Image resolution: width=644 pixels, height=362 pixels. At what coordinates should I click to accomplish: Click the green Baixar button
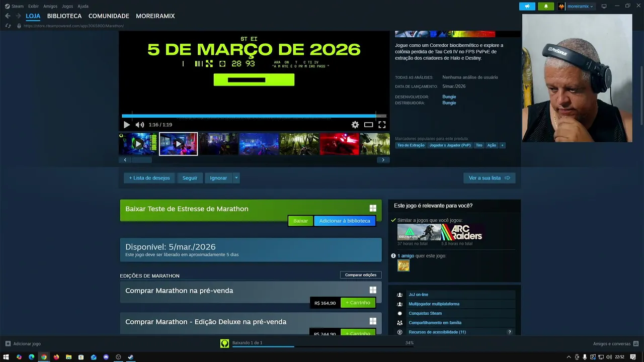[x=300, y=221]
